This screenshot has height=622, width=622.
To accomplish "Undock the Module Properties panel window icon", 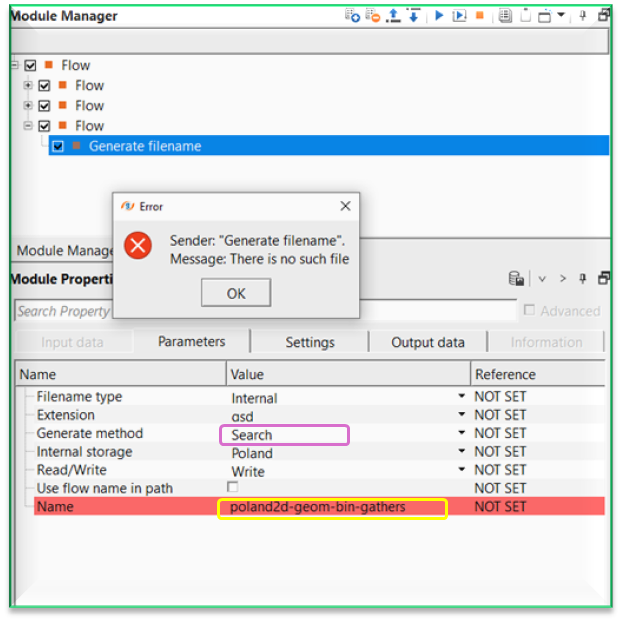I will [x=604, y=278].
